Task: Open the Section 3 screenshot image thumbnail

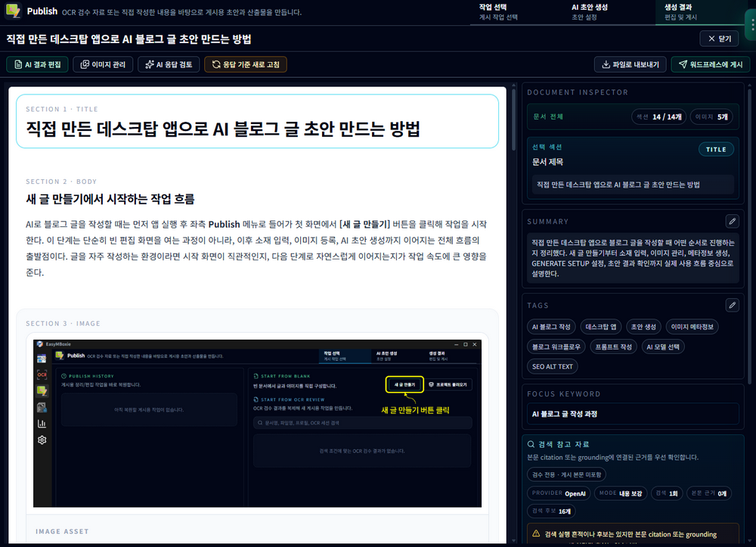Action: 258,423
